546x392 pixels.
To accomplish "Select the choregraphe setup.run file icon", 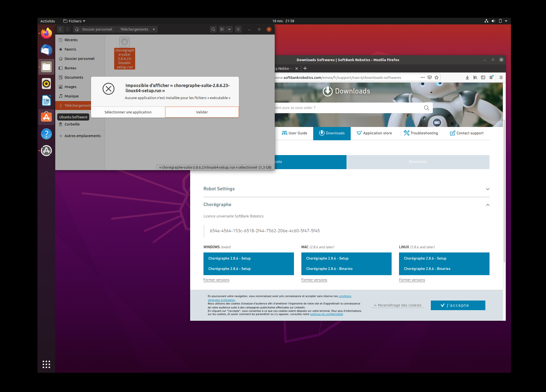I will point(125,42).
